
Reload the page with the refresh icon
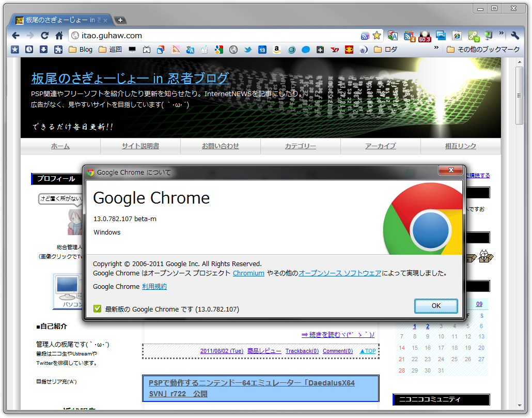[44, 35]
